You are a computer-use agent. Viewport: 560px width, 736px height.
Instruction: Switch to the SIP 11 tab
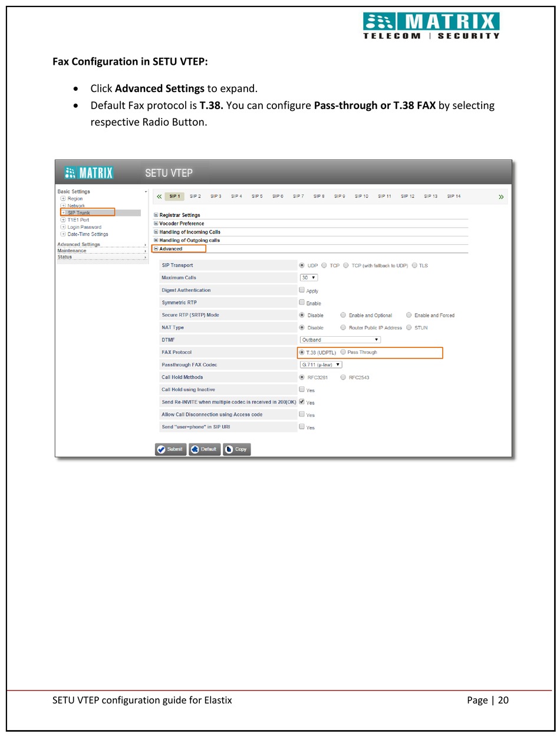(384, 196)
